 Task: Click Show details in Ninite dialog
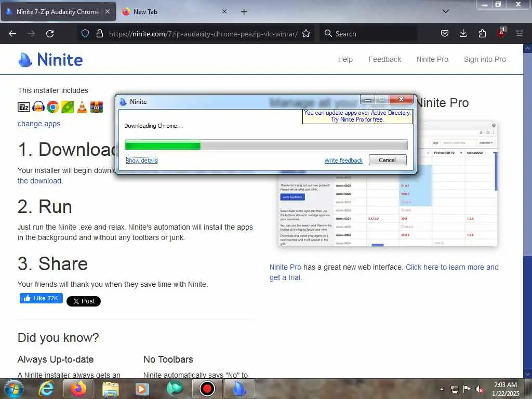tap(141, 161)
